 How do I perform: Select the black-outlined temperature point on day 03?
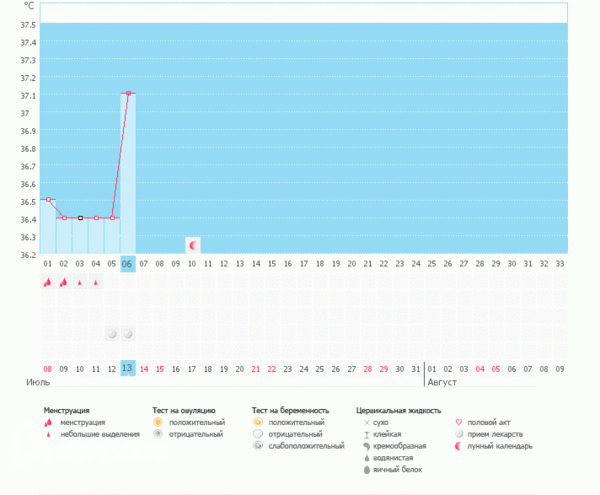click(x=80, y=218)
